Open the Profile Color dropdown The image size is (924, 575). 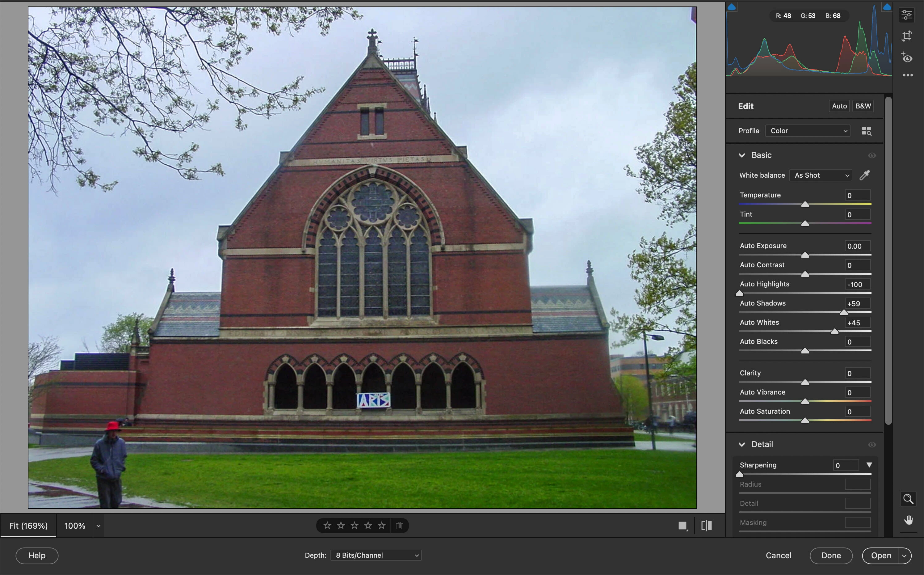[808, 131]
